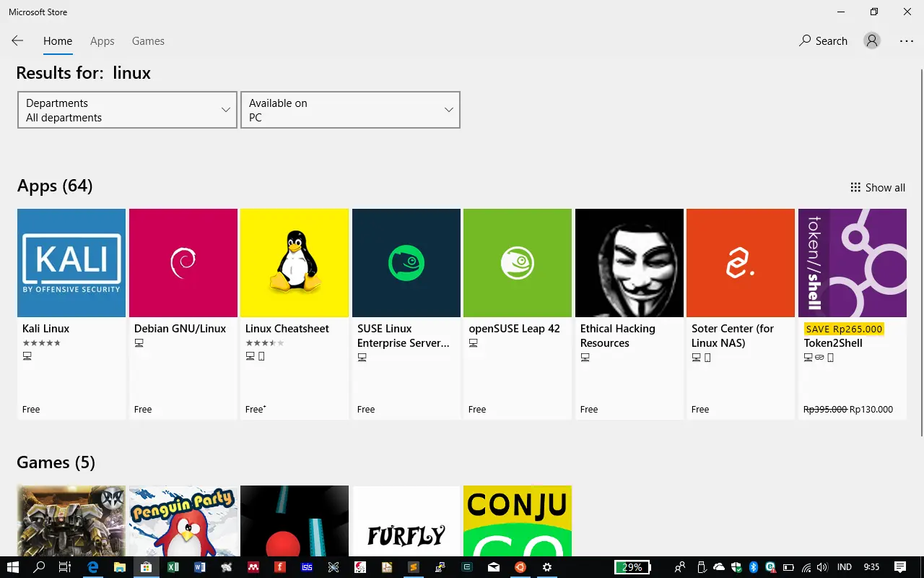Viewport: 924px width, 578px height.
Task: Open Search in the Microsoft Store
Action: [x=823, y=40]
